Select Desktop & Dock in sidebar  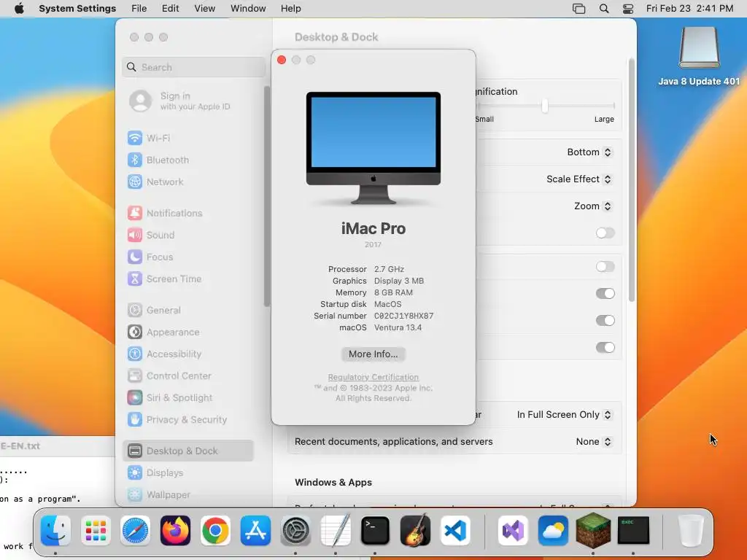(x=187, y=451)
